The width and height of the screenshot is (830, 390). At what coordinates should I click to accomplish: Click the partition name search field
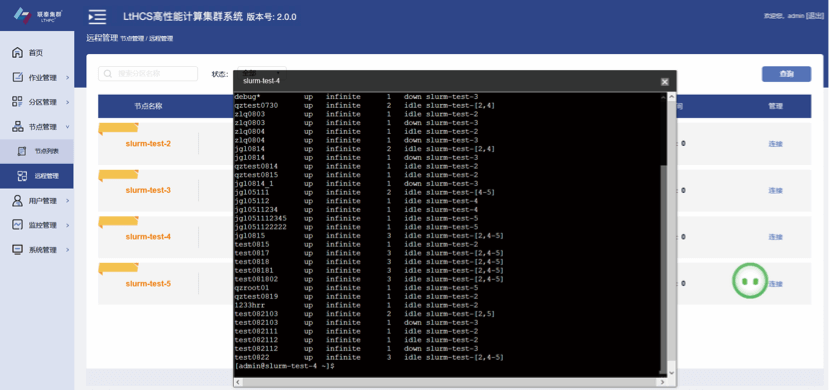point(148,74)
